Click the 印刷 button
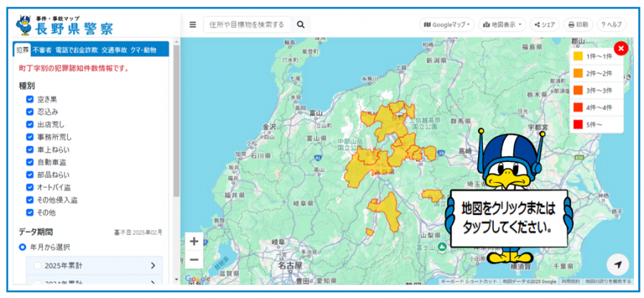Screen dimensions: 644x298 click(578, 24)
